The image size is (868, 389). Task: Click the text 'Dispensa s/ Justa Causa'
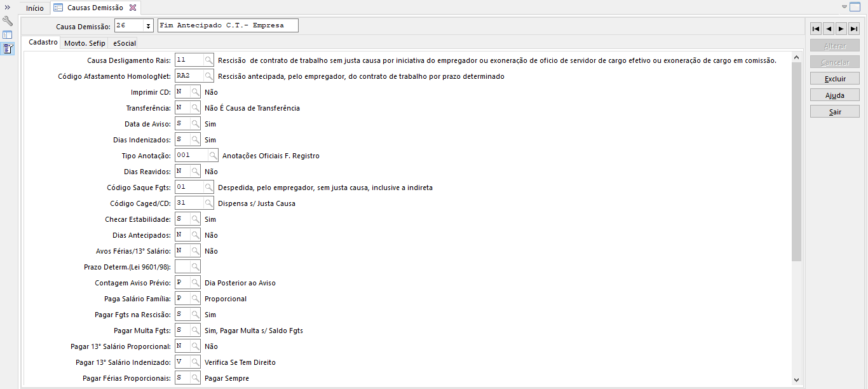pyautogui.click(x=257, y=203)
